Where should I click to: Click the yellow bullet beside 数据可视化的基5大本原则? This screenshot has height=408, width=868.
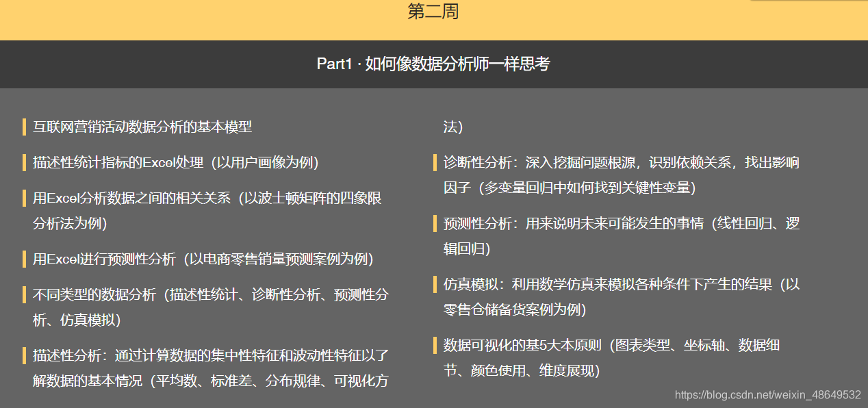tap(435, 345)
